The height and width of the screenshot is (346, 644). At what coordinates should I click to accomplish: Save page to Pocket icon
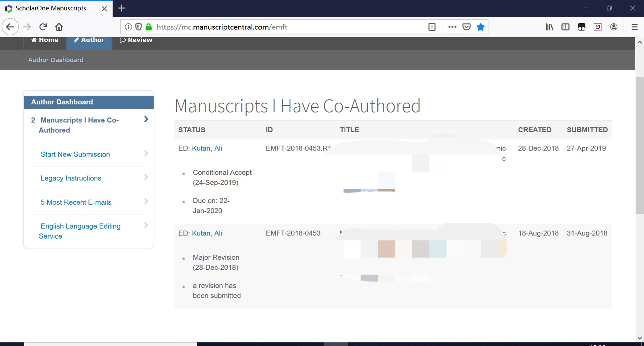467,27
